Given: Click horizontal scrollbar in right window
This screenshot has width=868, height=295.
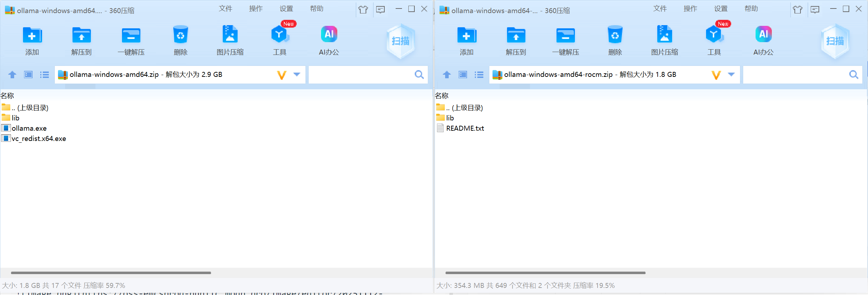Looking at the screenshot, I should pos(546,273).
